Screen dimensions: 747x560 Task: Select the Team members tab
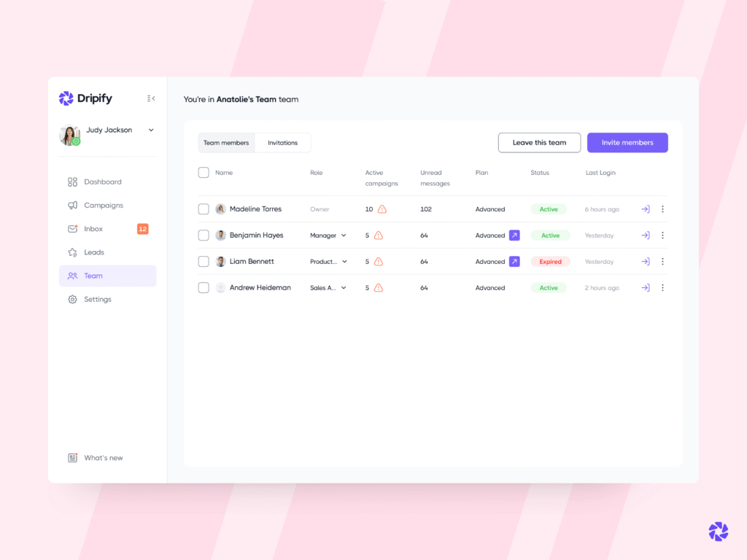click(226, 142)
